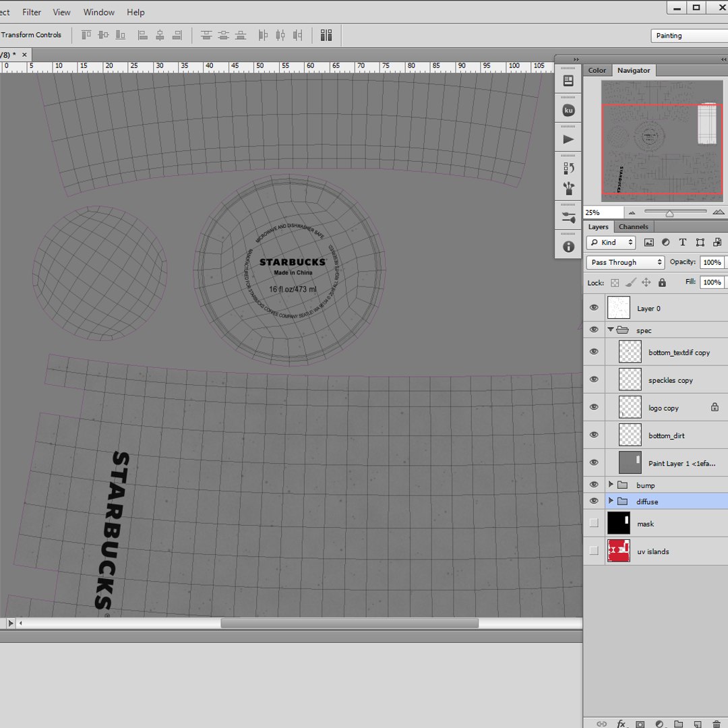Show the mask layer

[x=594, y=523]
